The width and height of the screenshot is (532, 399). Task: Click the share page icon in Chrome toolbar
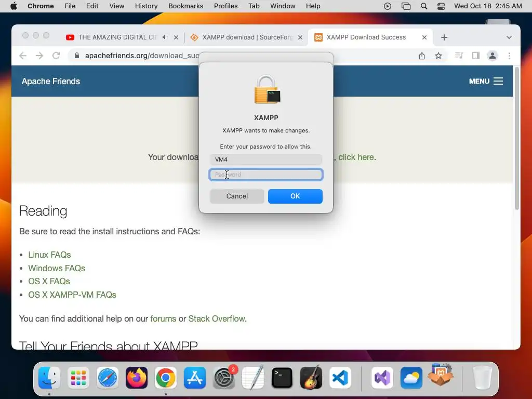coord(422,56)
